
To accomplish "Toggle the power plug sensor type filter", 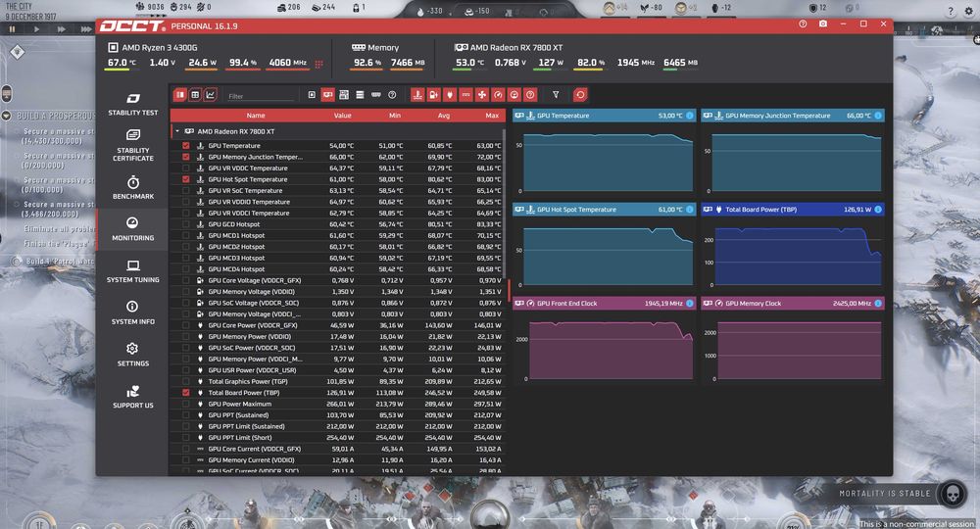I will click(x=450, y=95).
